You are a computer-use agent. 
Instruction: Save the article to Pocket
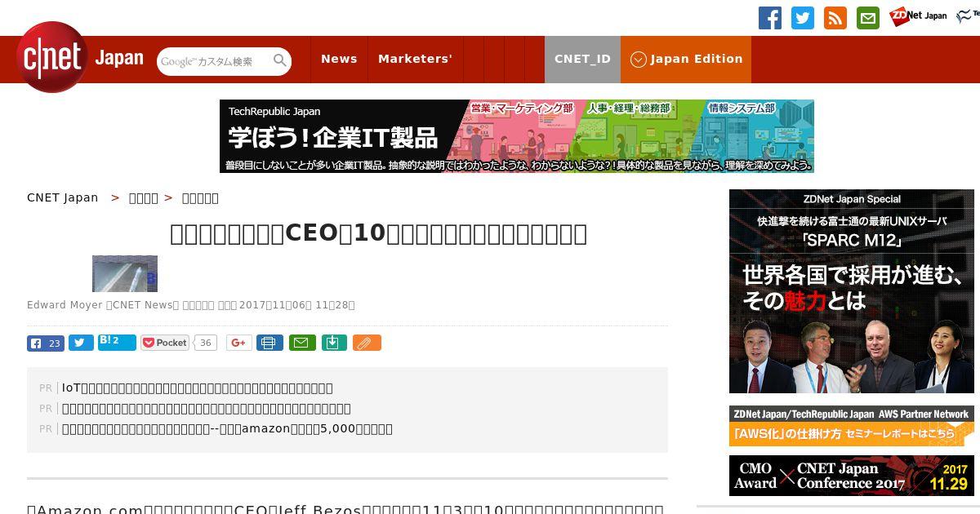point(165,343)
